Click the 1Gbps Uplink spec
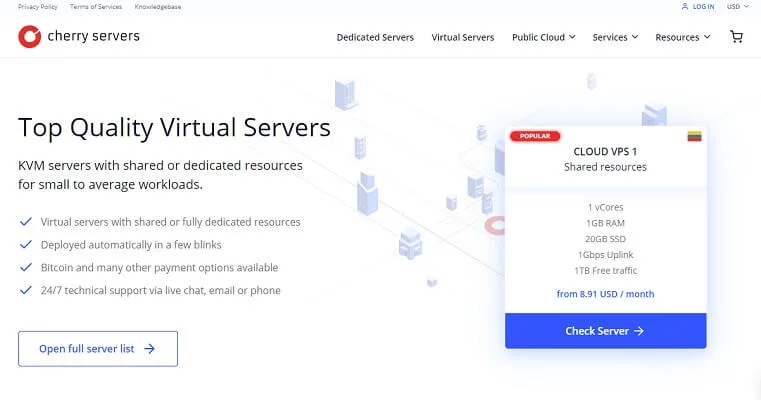 (605, 255)
